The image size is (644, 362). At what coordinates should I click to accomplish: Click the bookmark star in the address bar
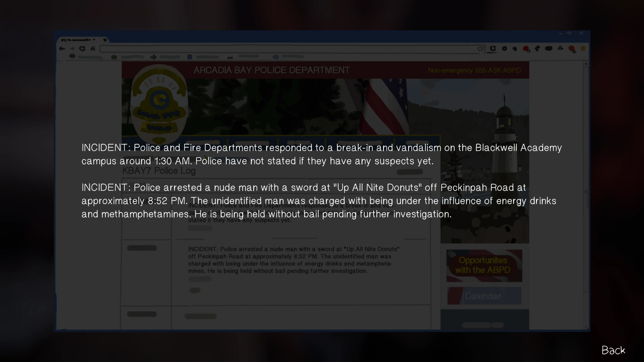(481, 49)
